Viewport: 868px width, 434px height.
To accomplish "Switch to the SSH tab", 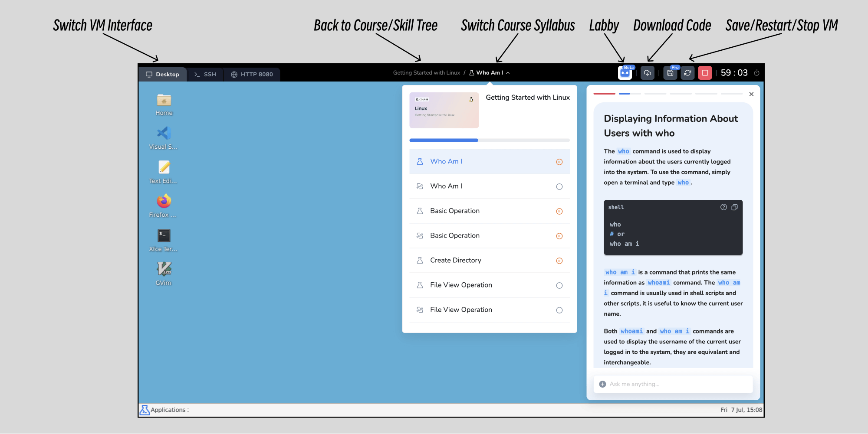I will coord(205,74).
